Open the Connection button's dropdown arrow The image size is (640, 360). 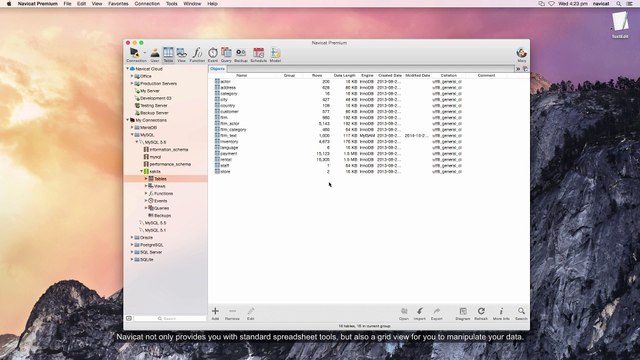144,53
